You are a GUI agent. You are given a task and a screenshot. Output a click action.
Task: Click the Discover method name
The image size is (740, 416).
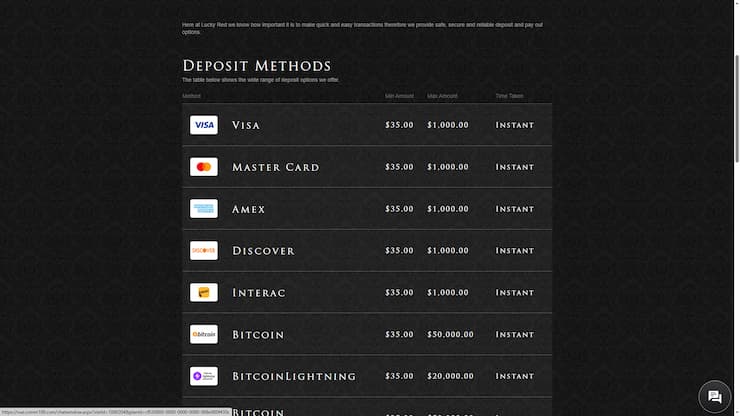click(x=263, y=251)
